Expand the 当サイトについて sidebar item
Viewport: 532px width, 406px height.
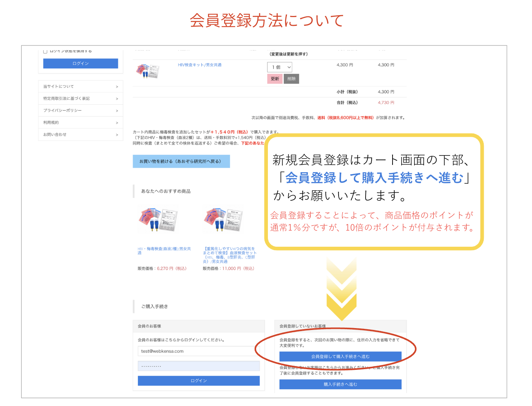click(x=81, y=87)
